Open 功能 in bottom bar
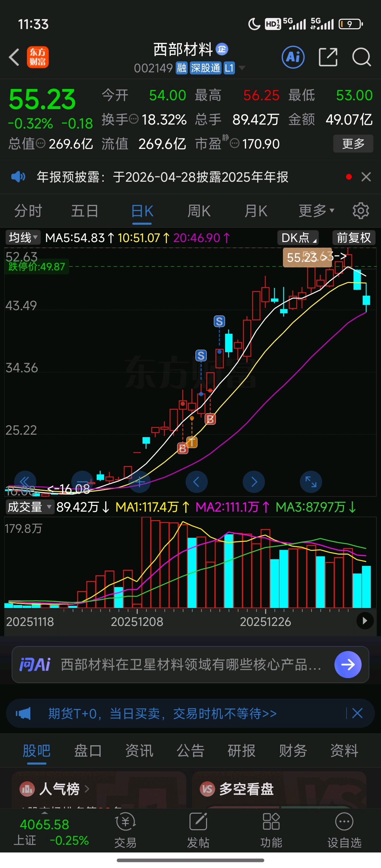The height and width of the screenshot is (868, 381). click(x=271, y=830)
